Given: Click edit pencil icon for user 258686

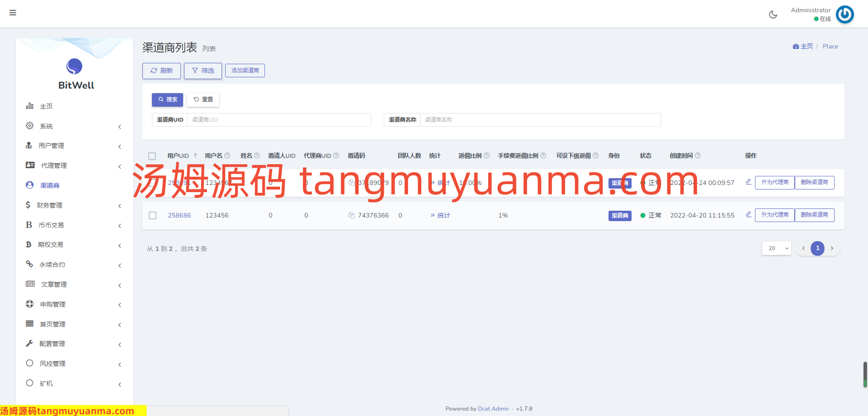Looking at the screenshot, I should click(x=748, y=214).
